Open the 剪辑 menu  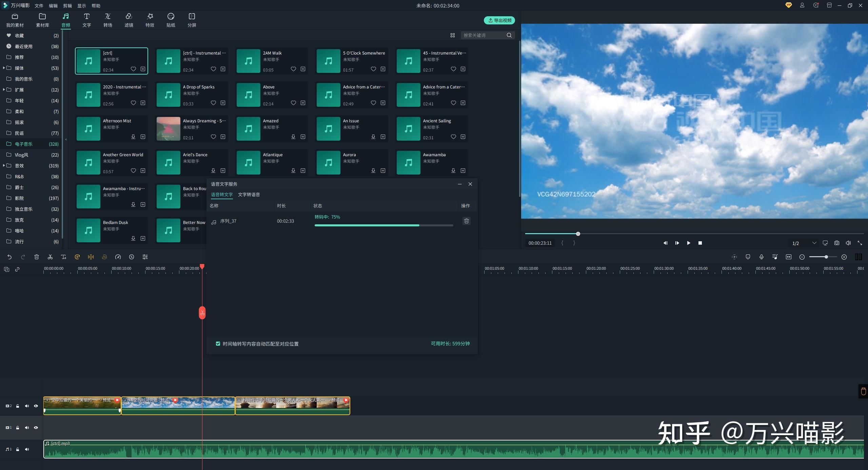coord(67,6)
